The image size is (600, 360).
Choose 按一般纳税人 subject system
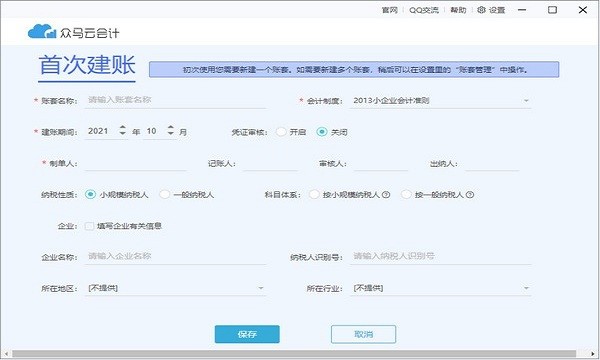pos(406,194)
